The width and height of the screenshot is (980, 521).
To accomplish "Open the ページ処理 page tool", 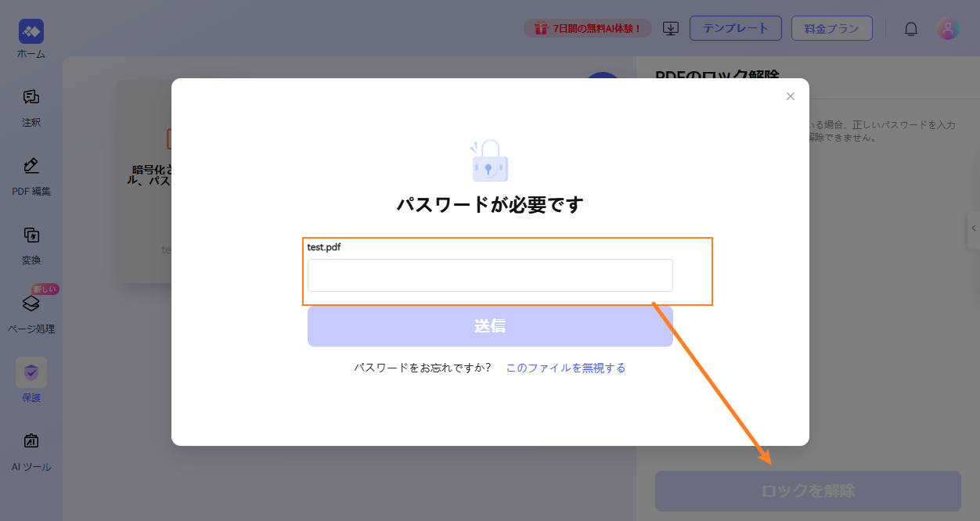I will click(x=31, y=304).
